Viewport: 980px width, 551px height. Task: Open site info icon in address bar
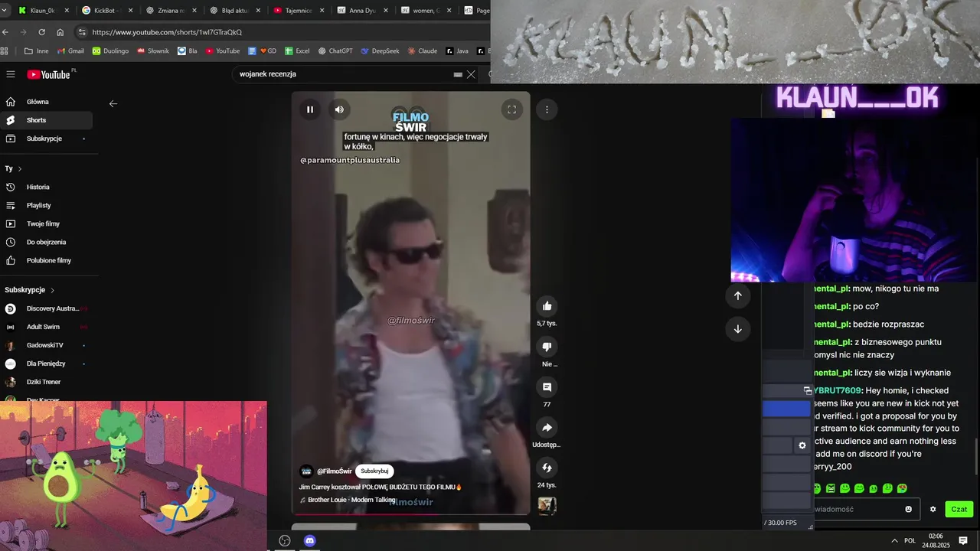(82, 32)
